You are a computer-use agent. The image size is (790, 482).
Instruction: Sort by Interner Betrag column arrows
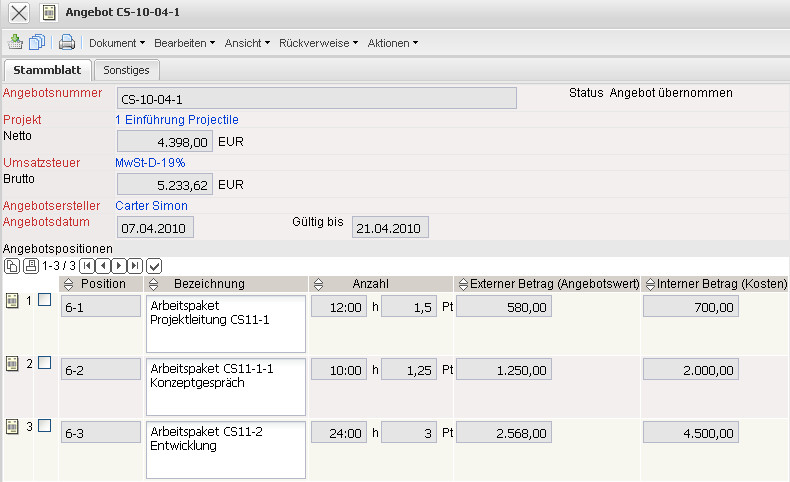coord(650,285)
